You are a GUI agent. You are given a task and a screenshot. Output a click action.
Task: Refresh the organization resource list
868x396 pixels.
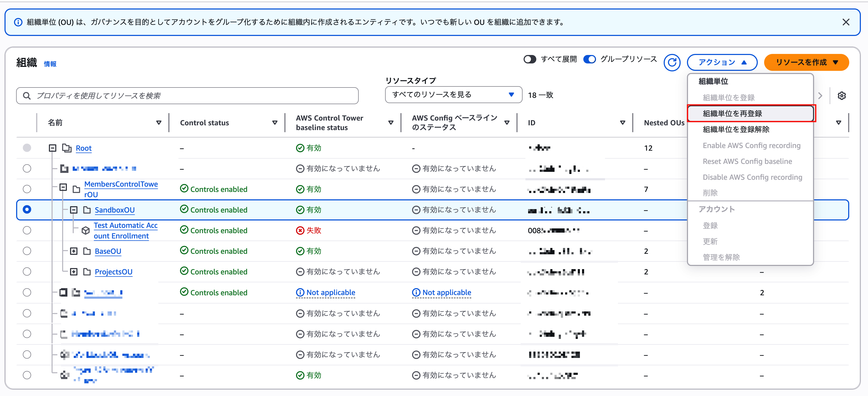[673, 62]
